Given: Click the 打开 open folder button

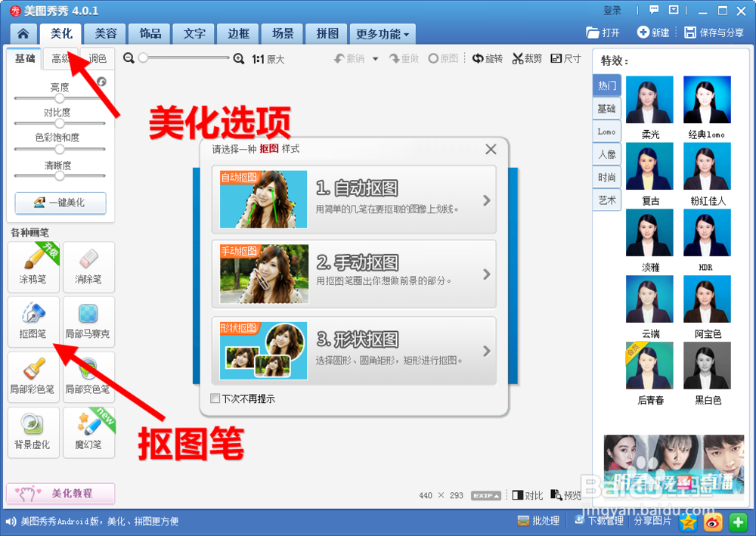Looking at the screenshot, I should [603, 33].
